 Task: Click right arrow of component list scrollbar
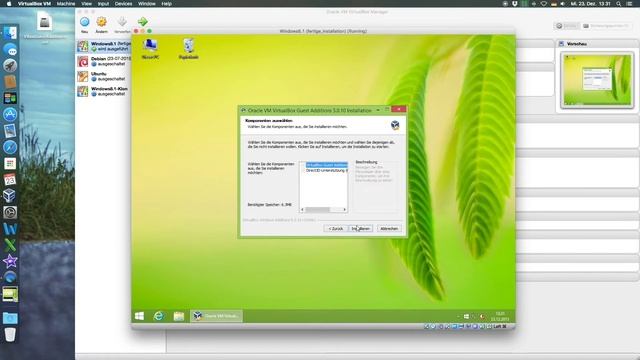(x=345, y=210)
